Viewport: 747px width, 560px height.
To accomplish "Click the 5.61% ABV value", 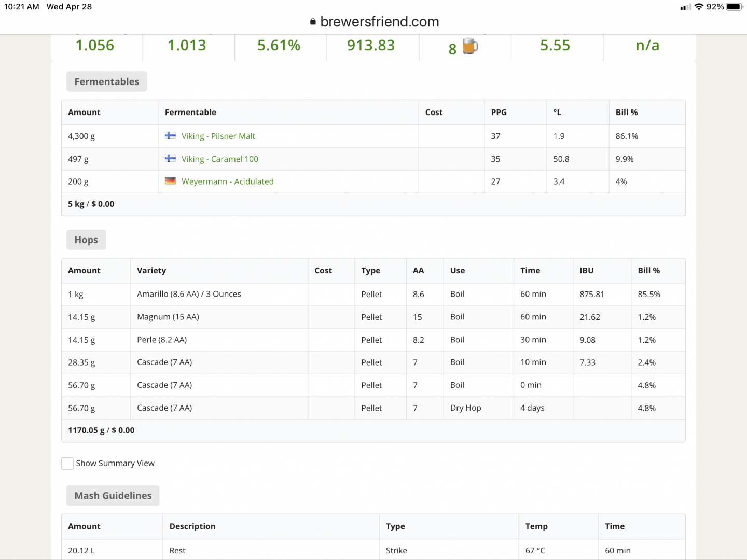I will point(279,46).
